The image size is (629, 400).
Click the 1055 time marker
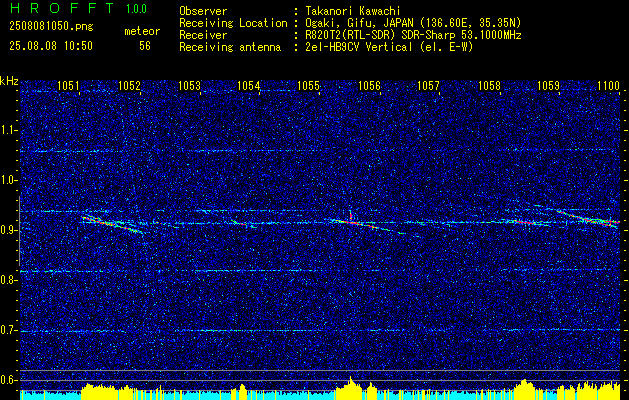pos(308,85)
